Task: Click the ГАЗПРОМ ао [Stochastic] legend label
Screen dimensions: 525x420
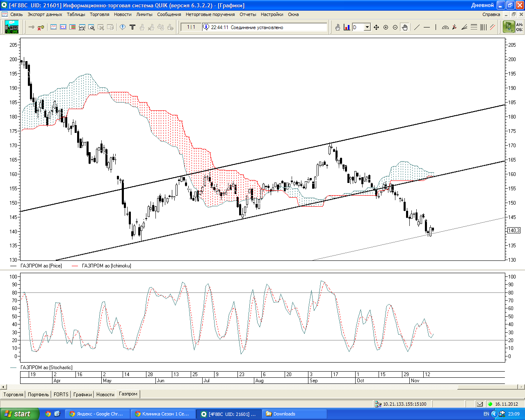Action: click(46, 367)
